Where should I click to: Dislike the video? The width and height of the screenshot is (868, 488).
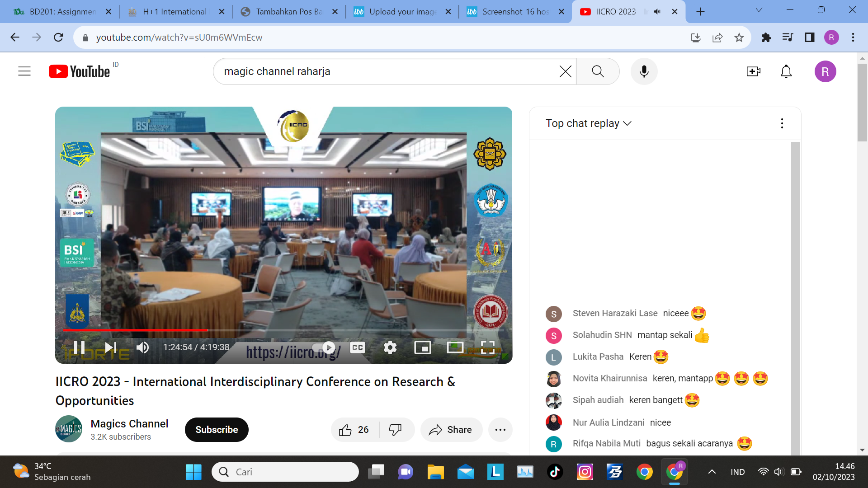click(x=396, y=430)
